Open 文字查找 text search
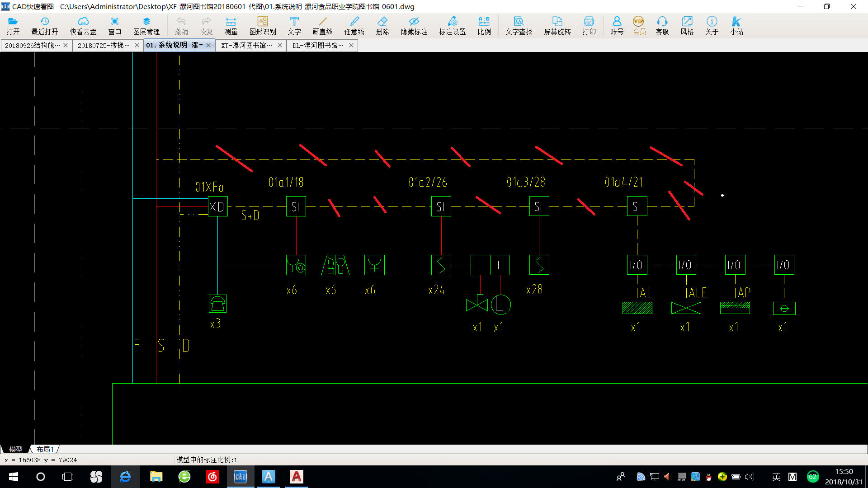Viewport: 868px width, 488px height. point(519,26)
